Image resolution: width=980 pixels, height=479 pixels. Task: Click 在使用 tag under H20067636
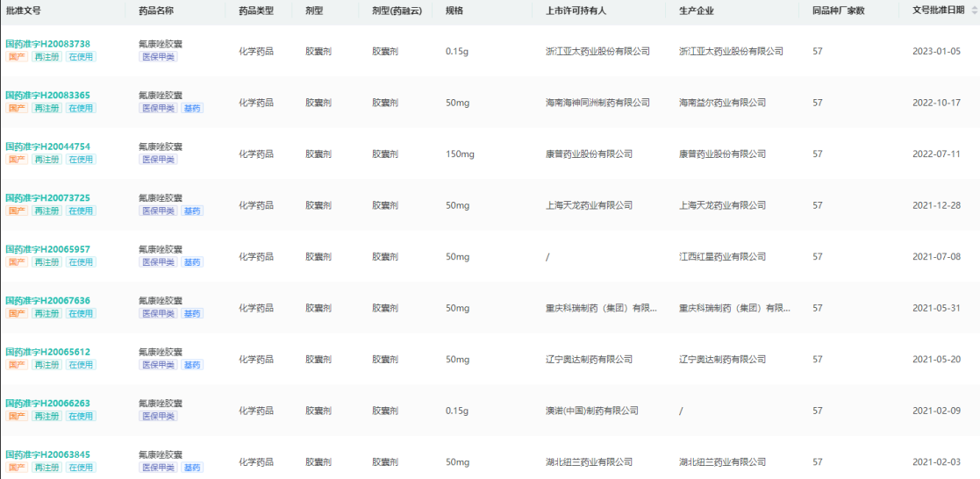(x=82, y=313)
